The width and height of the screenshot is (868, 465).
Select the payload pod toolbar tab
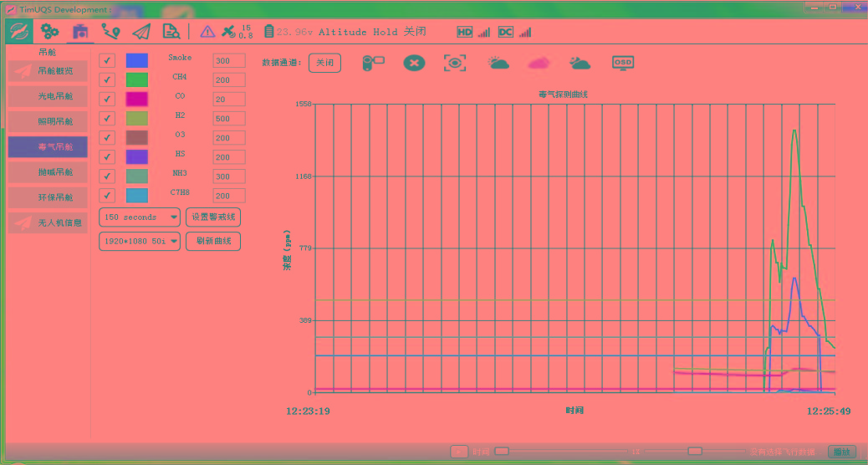[80, 32]
